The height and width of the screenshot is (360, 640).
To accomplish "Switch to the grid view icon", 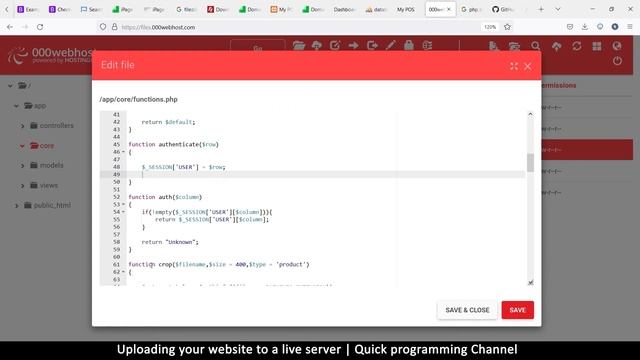I will pyautogui.click(x=597, y=46).
